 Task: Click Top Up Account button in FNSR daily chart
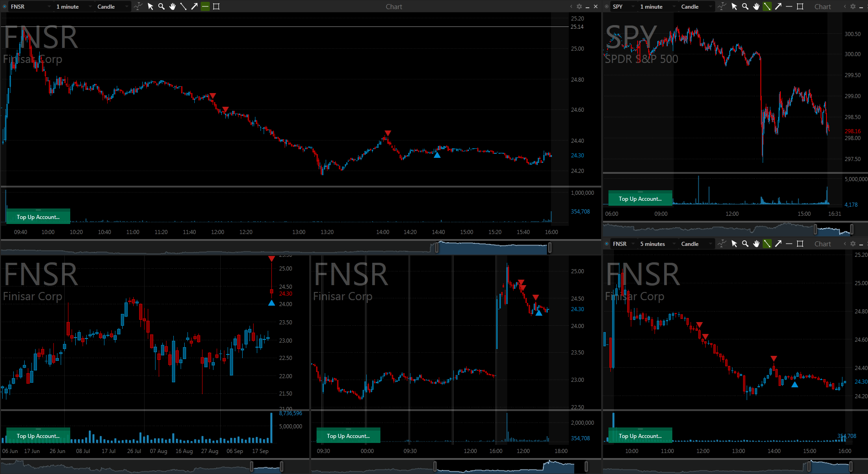pyautogui.click(x=38, y=436)
